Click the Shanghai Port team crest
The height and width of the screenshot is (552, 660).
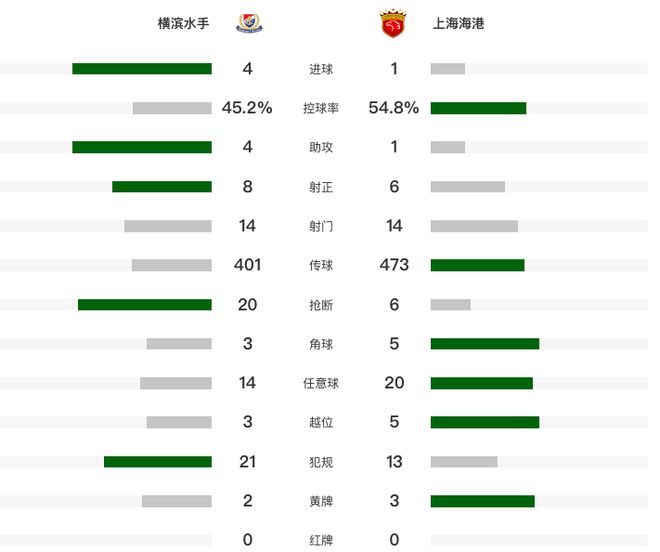point(391,23)
